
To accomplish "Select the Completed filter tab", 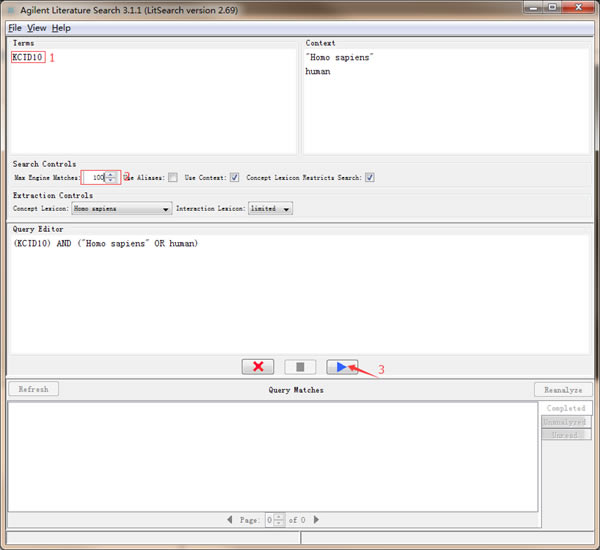I will [x=566, y=409].
